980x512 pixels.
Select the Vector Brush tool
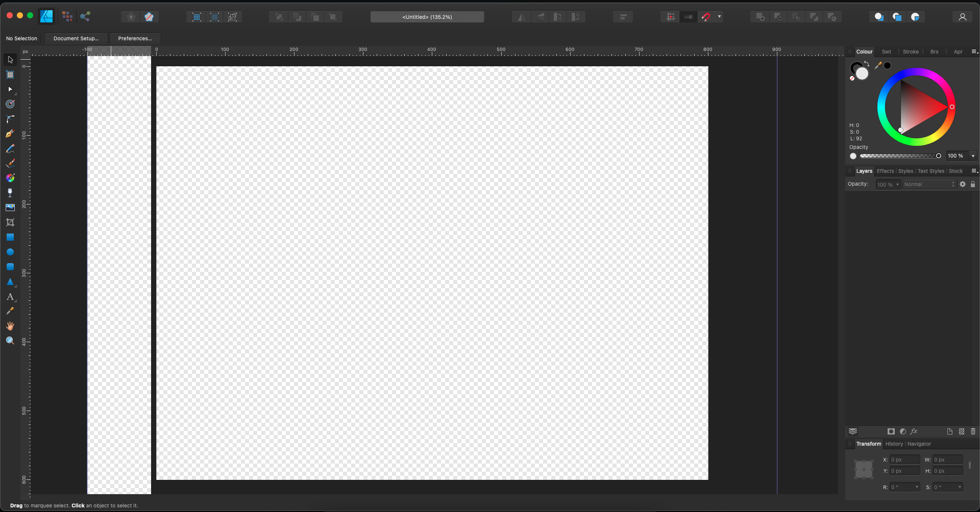10,163
